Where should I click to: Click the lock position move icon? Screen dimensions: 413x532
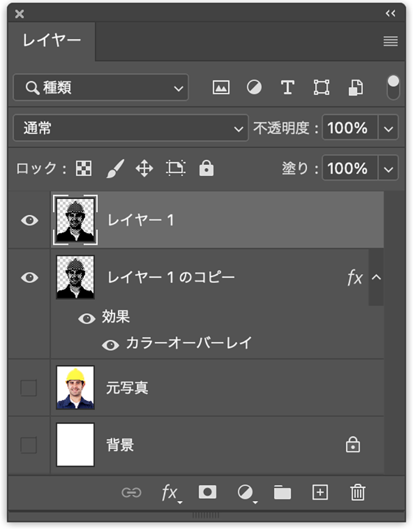(x=145, y=169)
